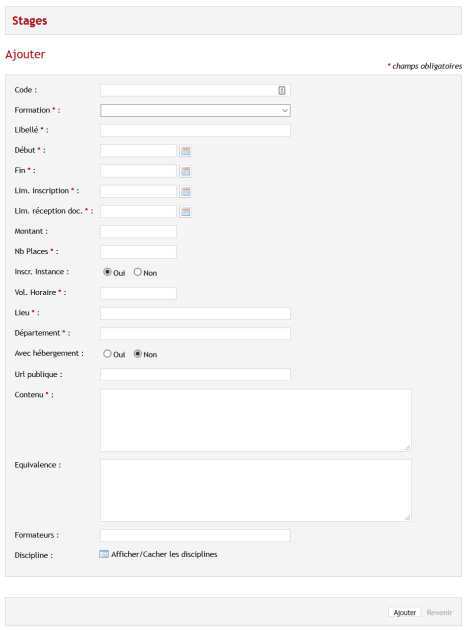This screenshot has height=630, width=469.
Task: Select Non for Inscr. Instance
Action: click(x=137, y=272)
